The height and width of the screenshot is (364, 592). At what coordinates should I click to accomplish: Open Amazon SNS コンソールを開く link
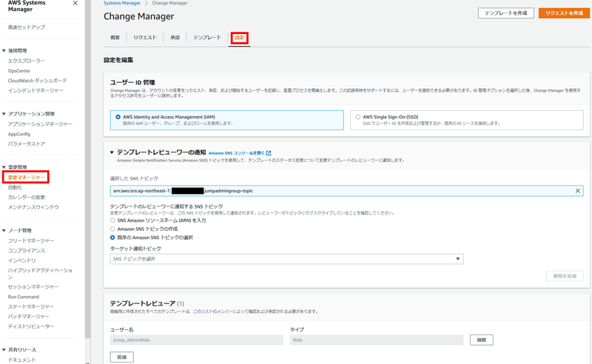[236, 153]
